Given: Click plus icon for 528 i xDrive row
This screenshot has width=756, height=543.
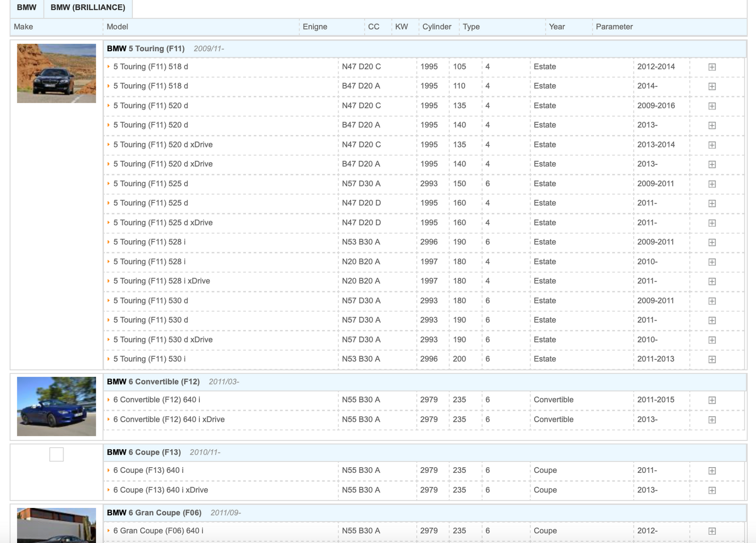Looking at the screenshot, I should pos(712,281).
